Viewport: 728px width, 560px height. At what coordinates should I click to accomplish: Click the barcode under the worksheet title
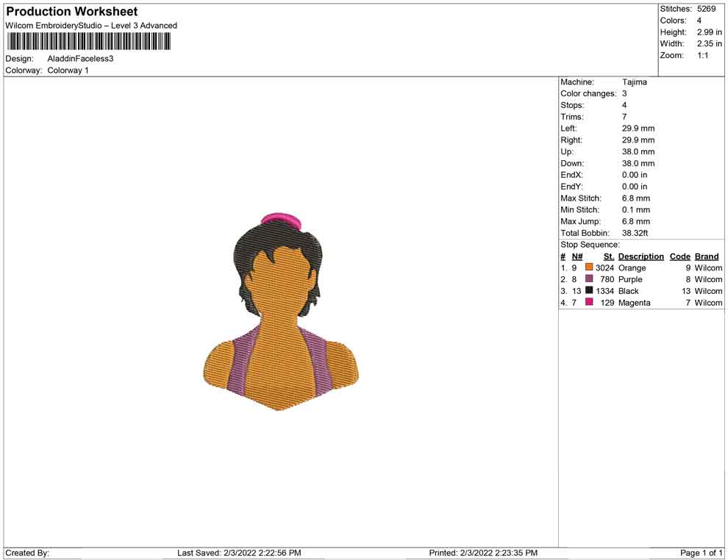pos(88,41)
